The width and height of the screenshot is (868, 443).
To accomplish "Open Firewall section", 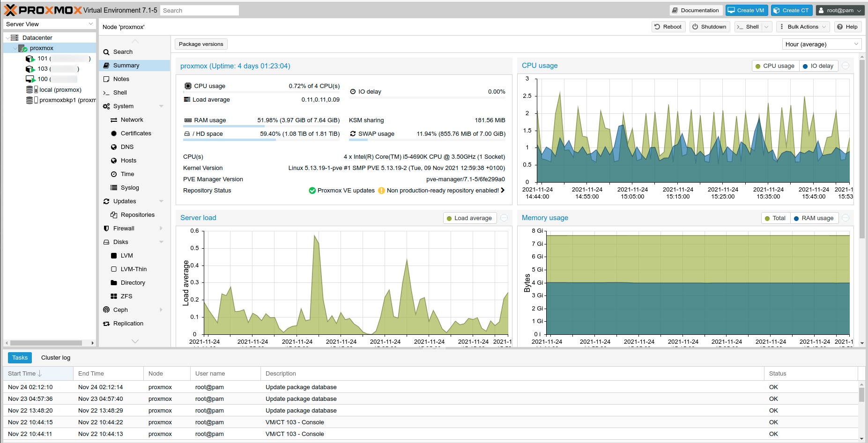I will [x=135, y=229].
